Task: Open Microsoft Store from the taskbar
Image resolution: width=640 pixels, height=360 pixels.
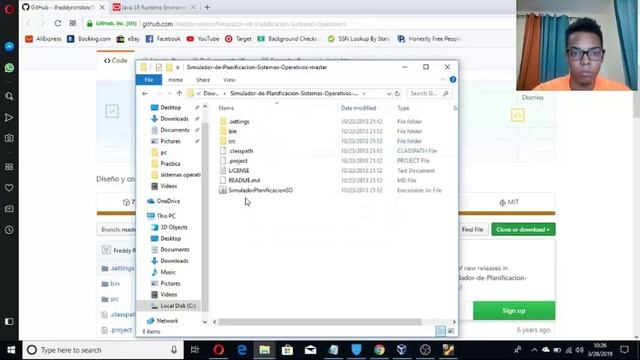Action: [x=287, y=350]
